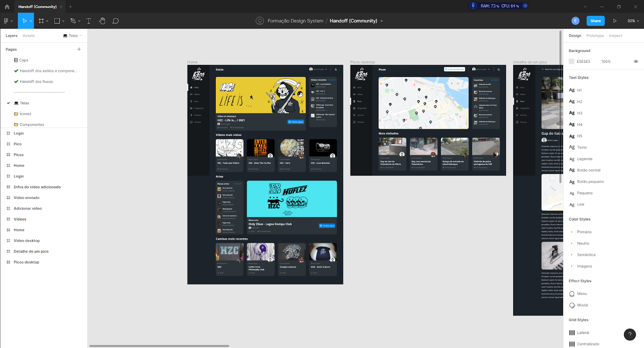The height and width of the screenshot is (348, 644).
Task: Select the Pen tool
Action: (73, 21)
